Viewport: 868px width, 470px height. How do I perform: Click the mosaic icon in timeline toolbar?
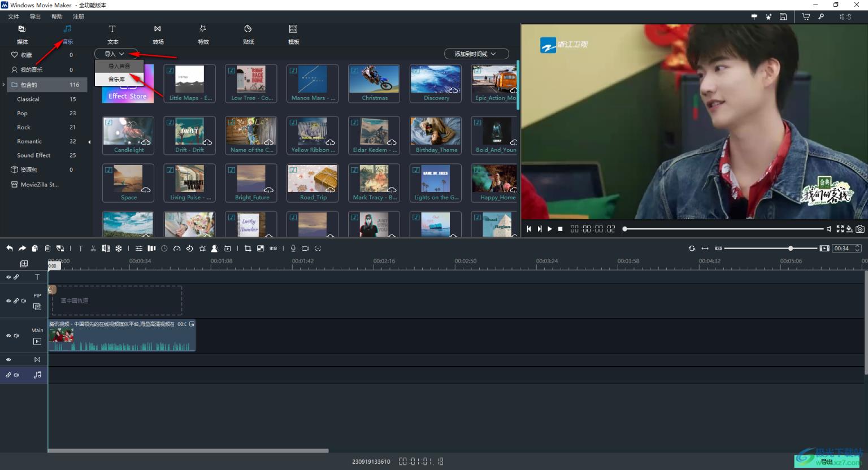(x=261, y=249)
